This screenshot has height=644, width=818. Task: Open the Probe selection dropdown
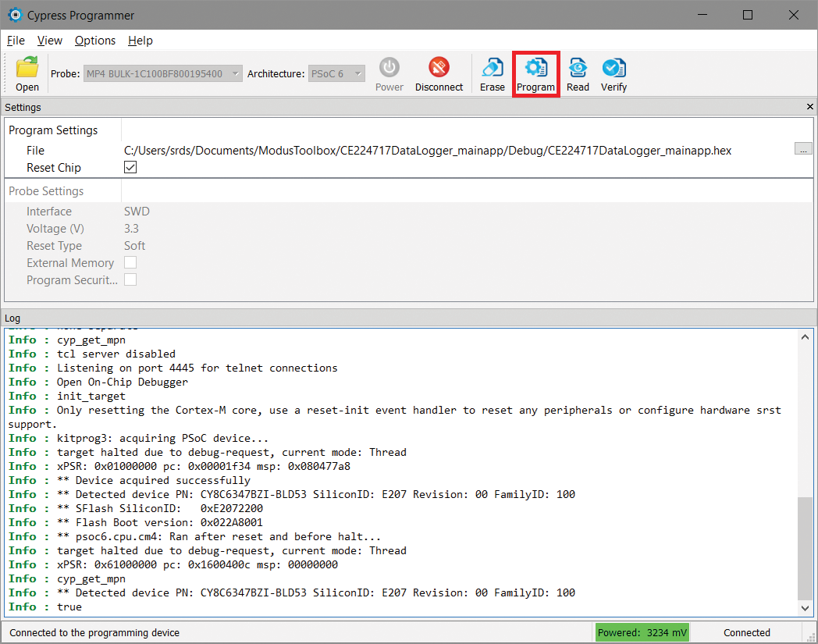coord(162,74)
